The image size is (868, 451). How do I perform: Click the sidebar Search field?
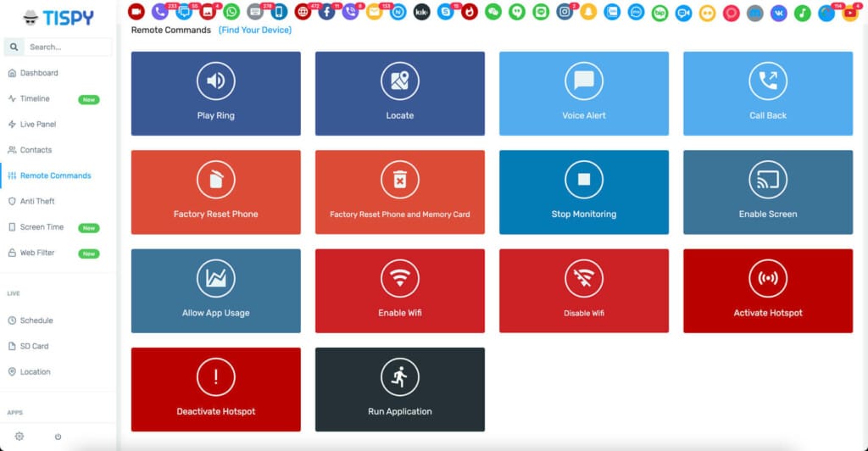[66, 47]
